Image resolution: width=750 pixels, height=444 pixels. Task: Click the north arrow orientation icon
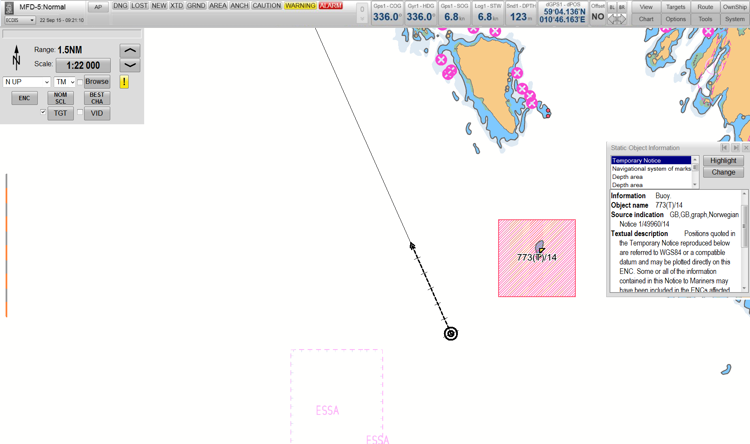tap(16, 57)
